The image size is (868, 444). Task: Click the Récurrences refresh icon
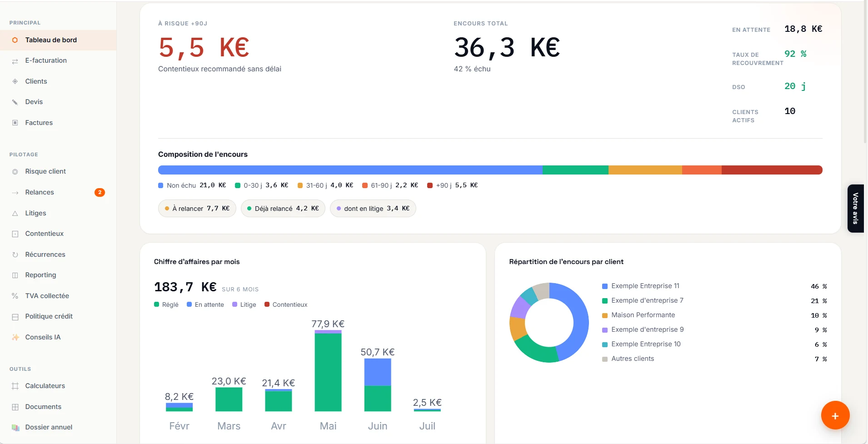[15, 254]
